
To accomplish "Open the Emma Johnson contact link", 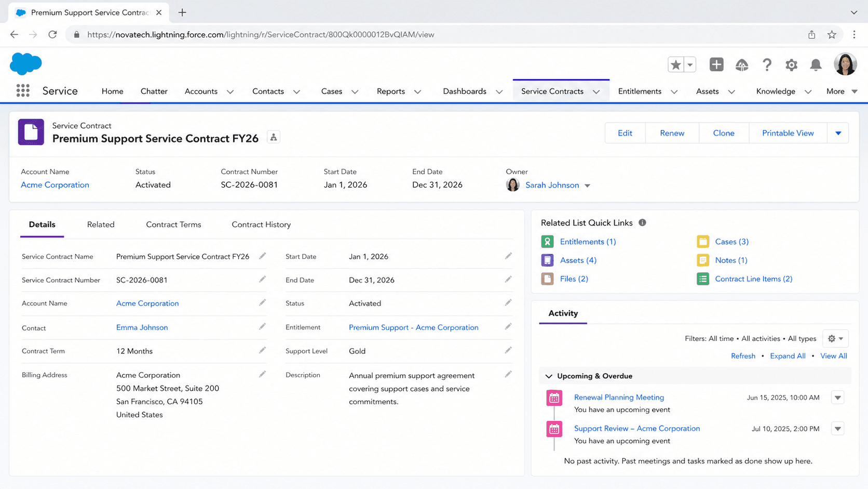I will [142, 327].
